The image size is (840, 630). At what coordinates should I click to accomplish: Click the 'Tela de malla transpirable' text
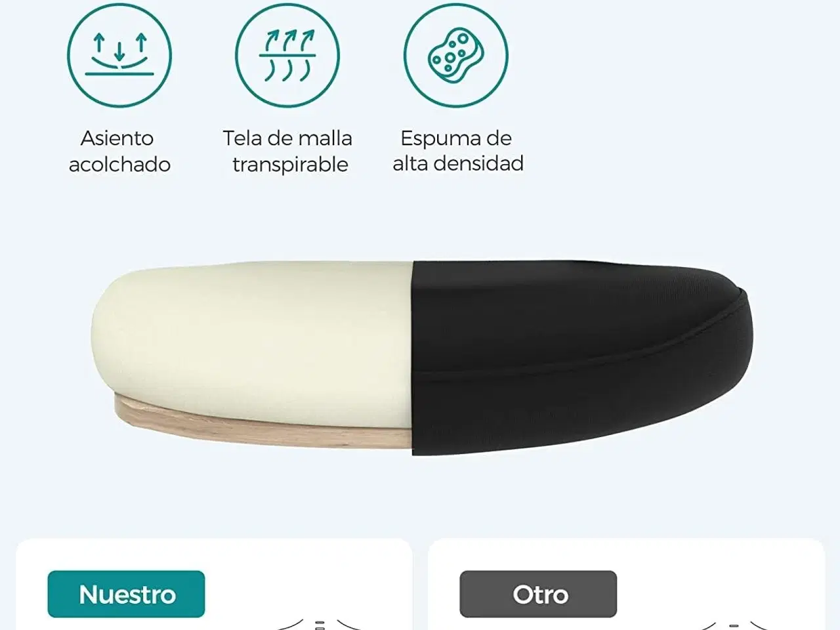[287, 151]
